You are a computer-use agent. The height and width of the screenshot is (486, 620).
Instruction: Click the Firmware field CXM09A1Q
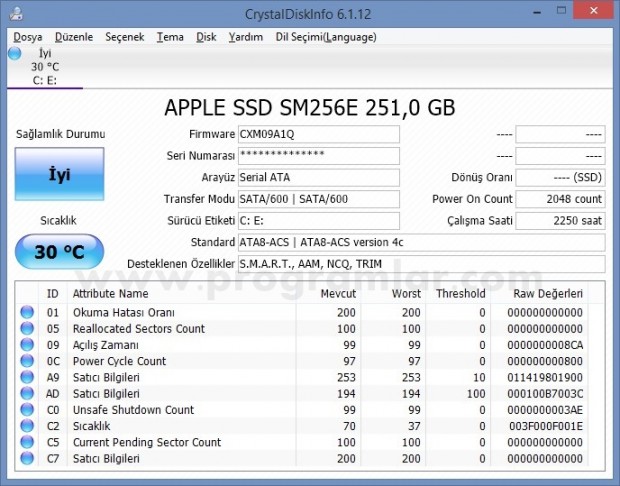(319, 134)
